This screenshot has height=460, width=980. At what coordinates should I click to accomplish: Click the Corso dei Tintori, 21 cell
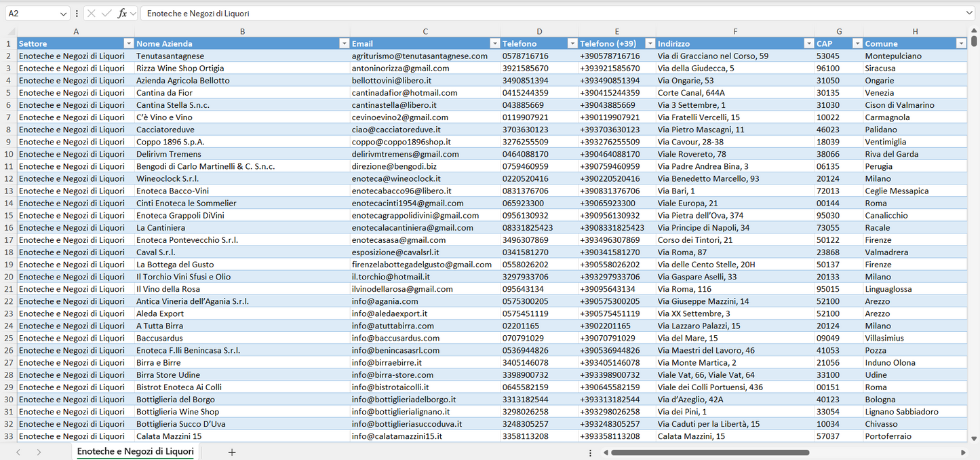point(735,239)
